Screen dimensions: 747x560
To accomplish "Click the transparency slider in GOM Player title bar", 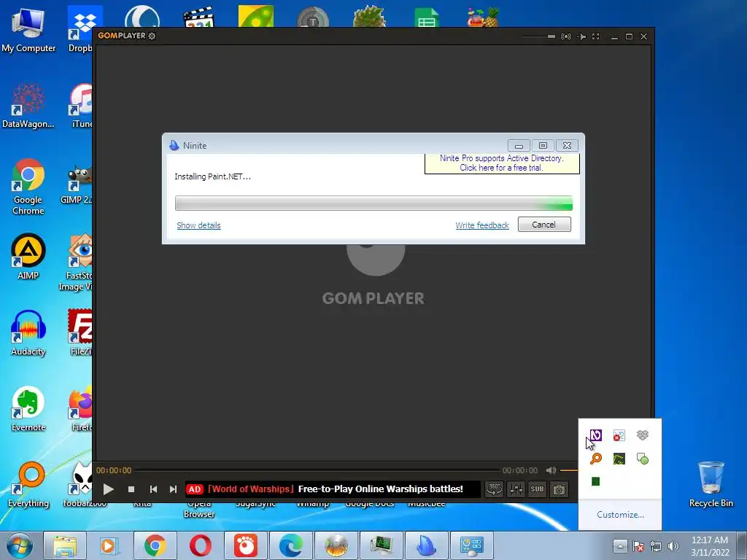I will (538, 36).
